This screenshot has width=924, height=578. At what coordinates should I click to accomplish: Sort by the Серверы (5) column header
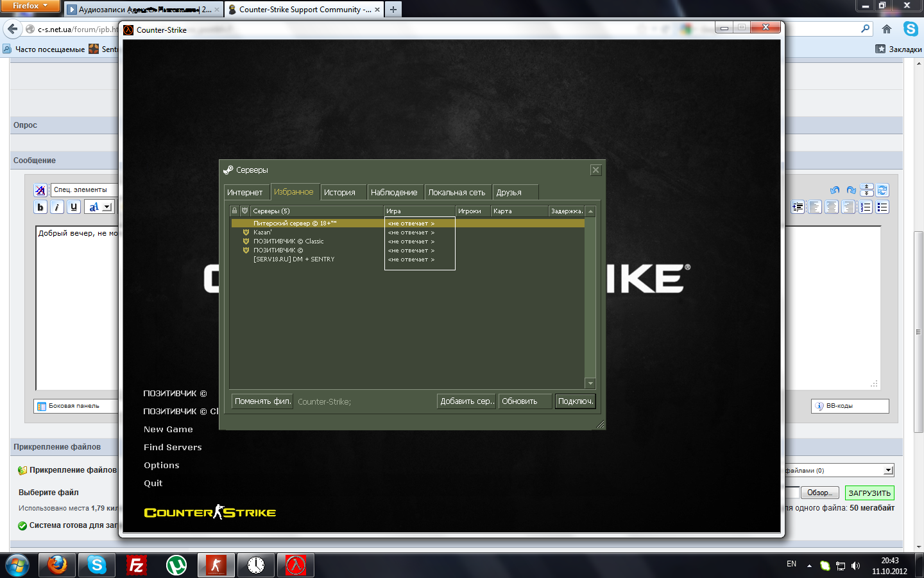[317, 211]
